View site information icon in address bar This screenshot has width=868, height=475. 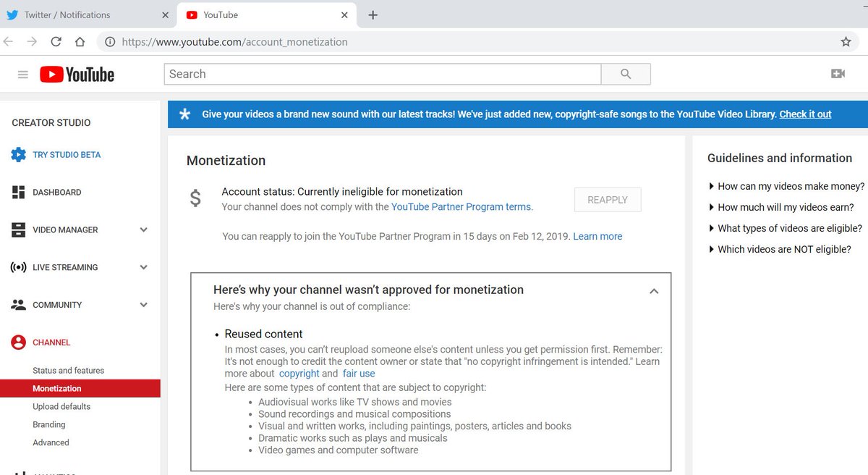click(110, 42)
